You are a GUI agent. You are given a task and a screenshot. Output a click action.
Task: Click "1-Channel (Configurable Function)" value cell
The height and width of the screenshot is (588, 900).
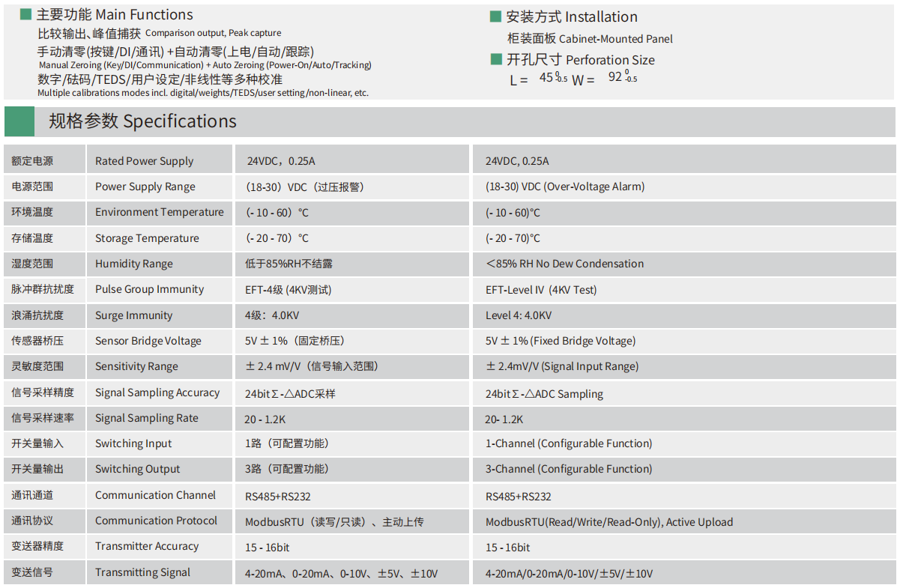coord(568,443)
